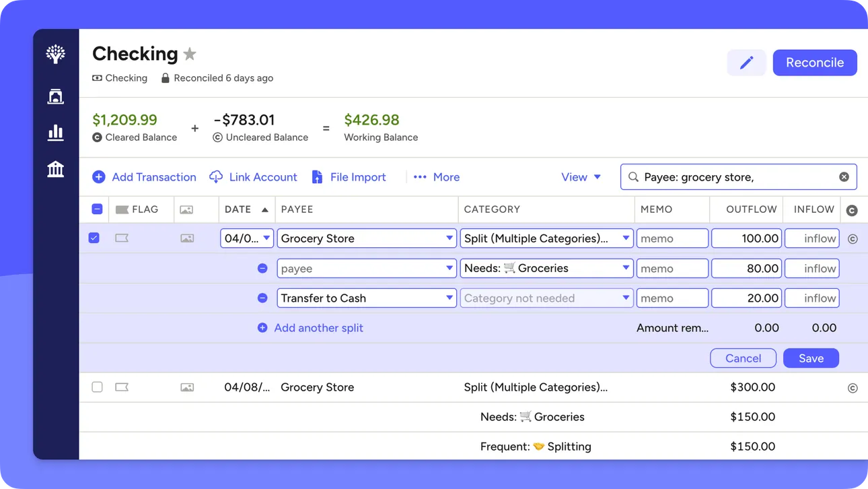Open the budget icon in sidebar
The width and height of the screenshot is (868, 489).
[56, 96]
